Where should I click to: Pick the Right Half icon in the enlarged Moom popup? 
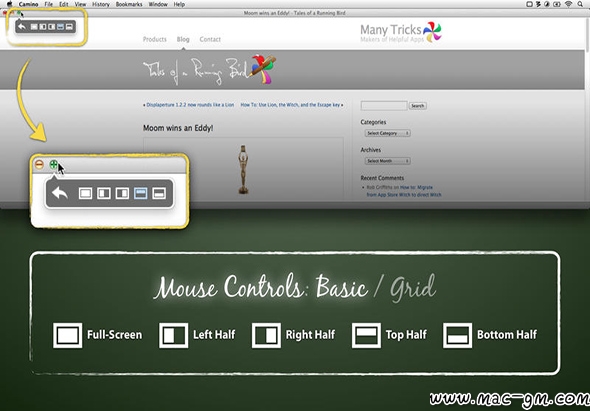122,193
